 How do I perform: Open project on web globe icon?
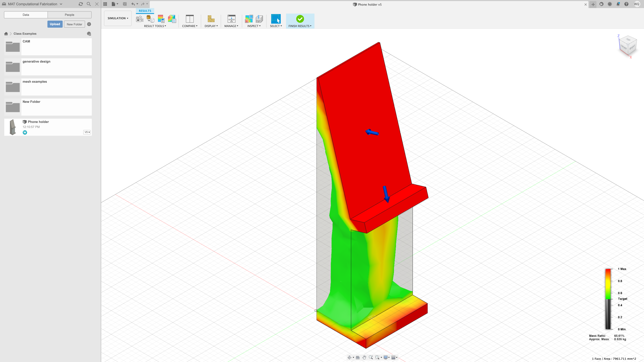tap(89, 34)
